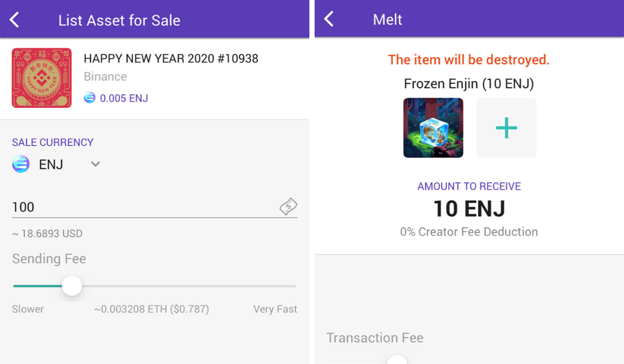The image size is (624, 364).
Task: Tap the Very Fast fee label
Action: 275,309
